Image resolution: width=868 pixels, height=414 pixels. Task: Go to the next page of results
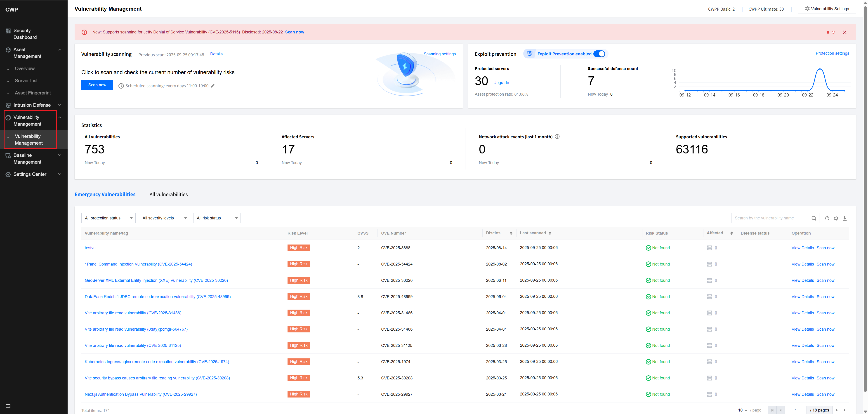point(837,410)
